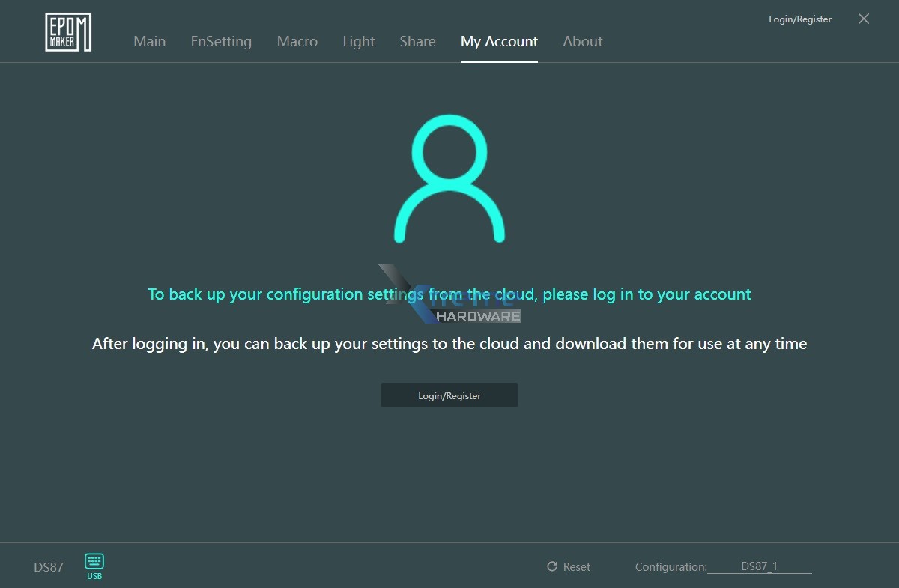Reset settings using the Reset button
The width and height of the screenshot is (899, 588).
click(x=569, y=567)
